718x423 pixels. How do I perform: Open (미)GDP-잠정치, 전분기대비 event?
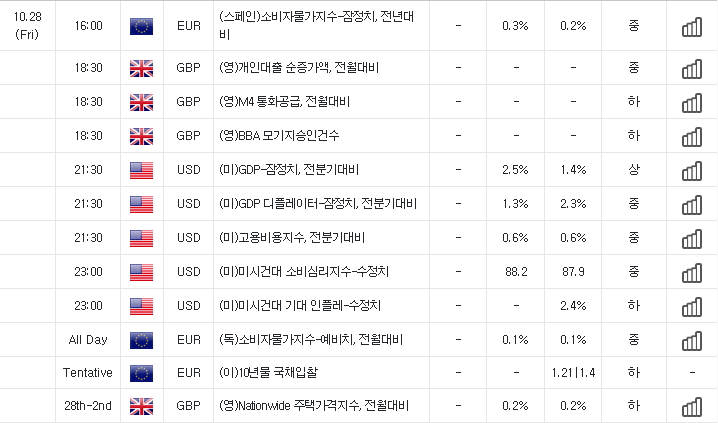coord(289,170)
